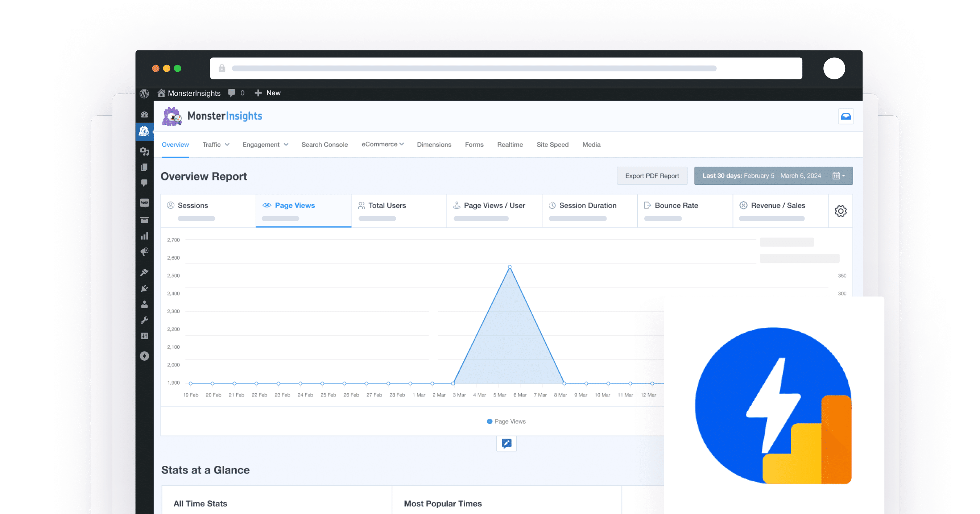This screenshot has height=514, width=980.
Task: Click the New button in admin bar
Action: click(268, 93)
